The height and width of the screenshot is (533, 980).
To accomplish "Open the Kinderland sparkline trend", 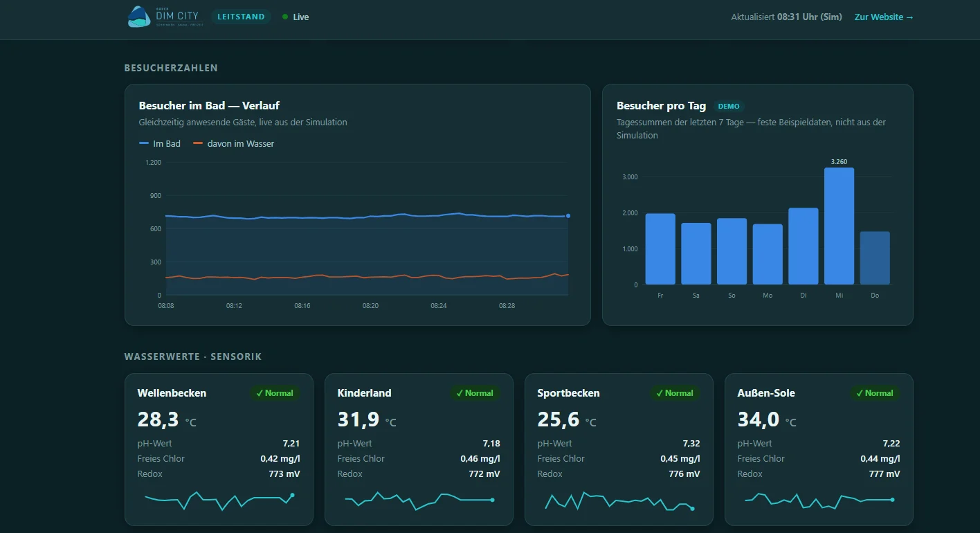I will click(x=419, y=500).
